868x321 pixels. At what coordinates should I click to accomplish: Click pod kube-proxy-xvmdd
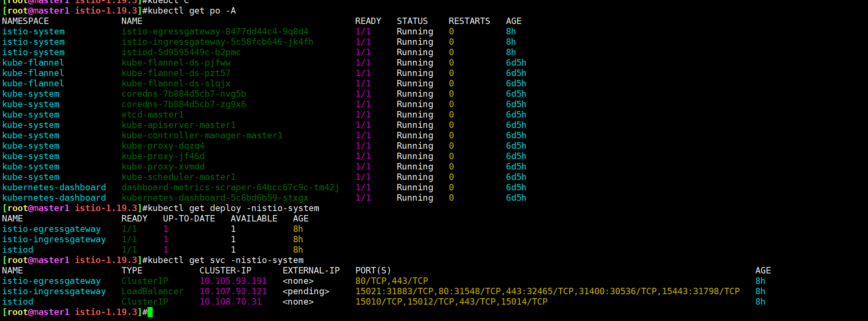click(x=163, y=167)
